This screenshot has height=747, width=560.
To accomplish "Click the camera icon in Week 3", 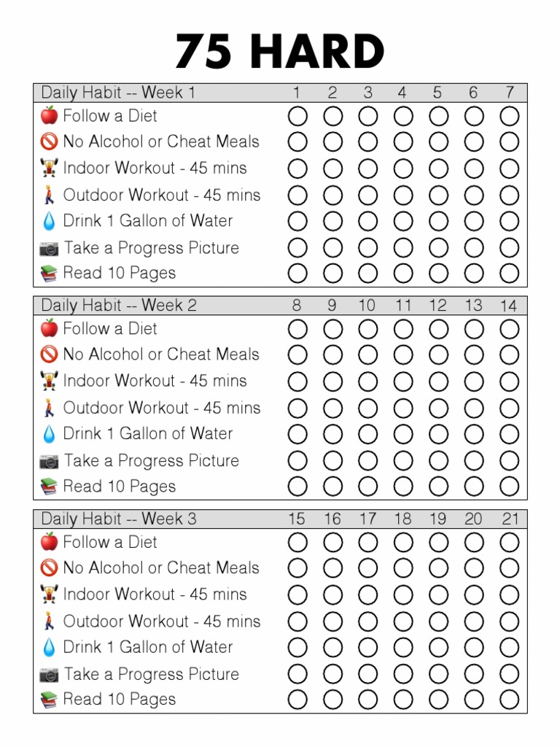I will coord(49,674).
